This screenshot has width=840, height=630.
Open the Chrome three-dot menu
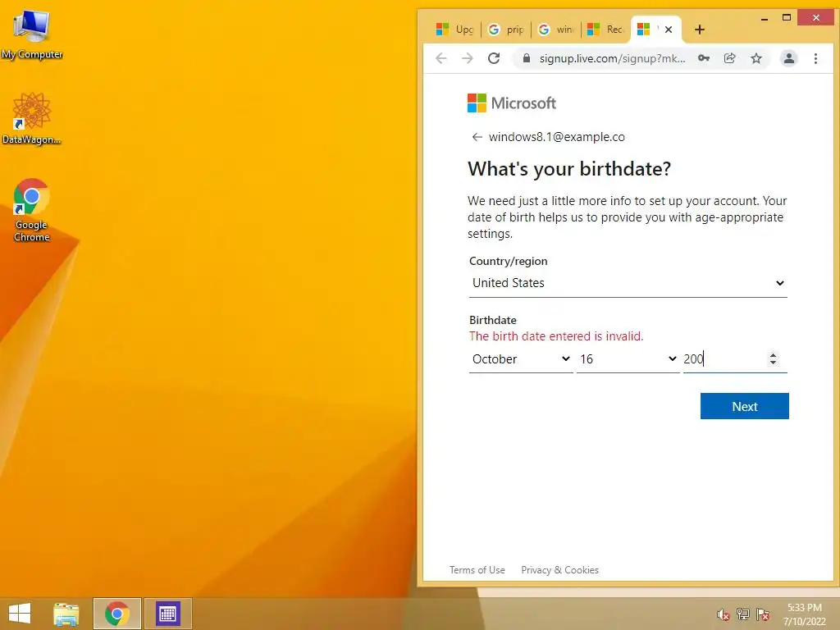point(815,58)
